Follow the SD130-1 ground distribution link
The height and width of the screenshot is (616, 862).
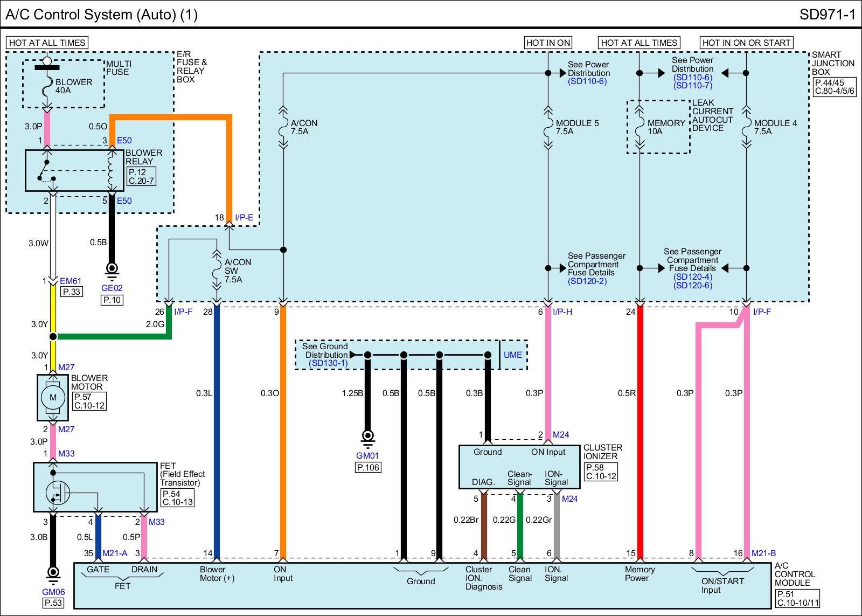click(328, 363)
